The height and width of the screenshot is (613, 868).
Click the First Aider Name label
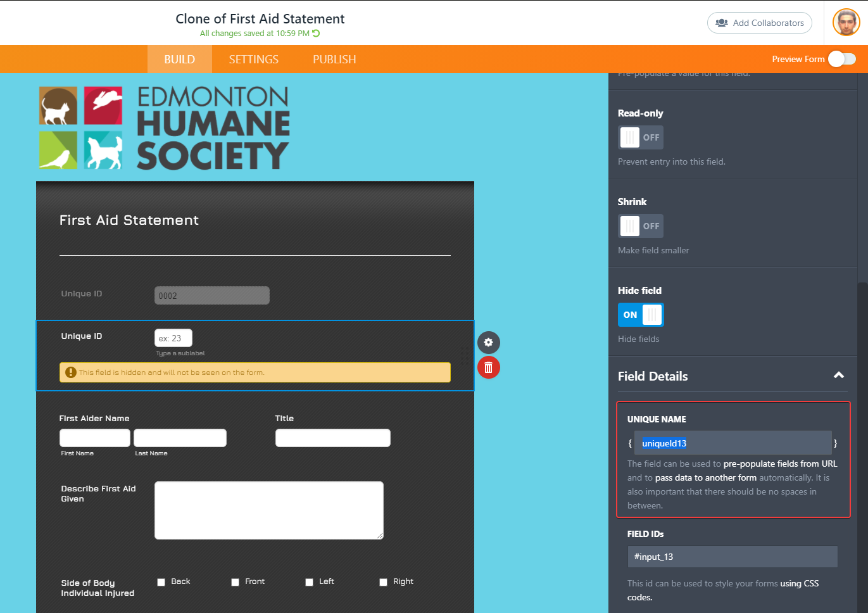click(x=94, y=419)
